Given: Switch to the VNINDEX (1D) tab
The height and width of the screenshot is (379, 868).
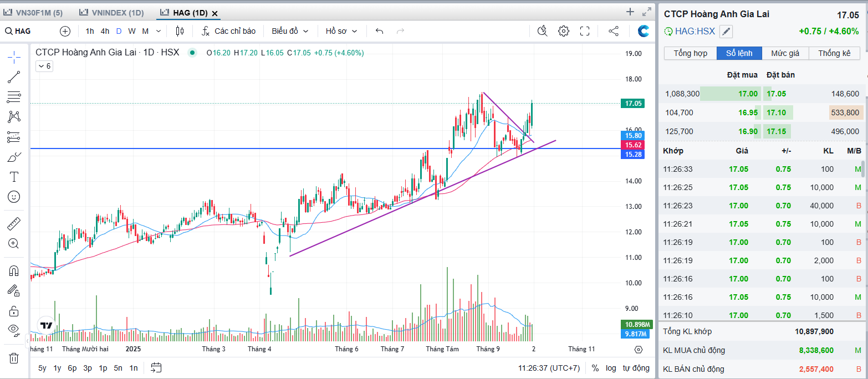Looking at the screenshot, I should point(111,12).
